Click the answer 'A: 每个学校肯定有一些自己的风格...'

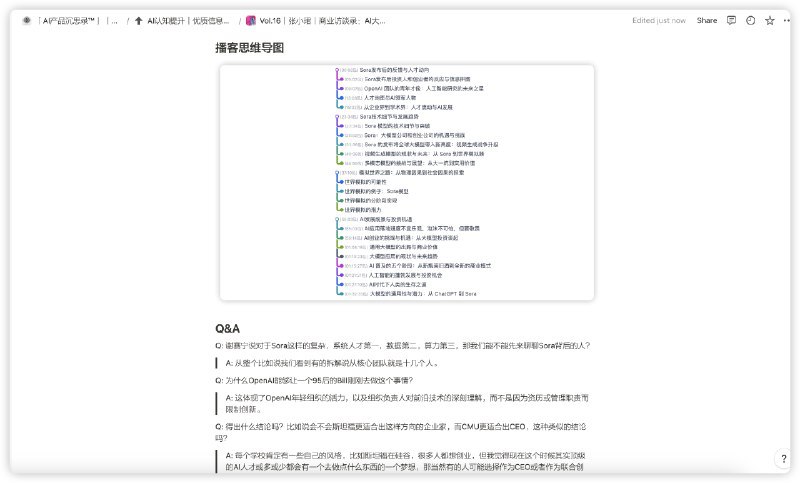406,461
